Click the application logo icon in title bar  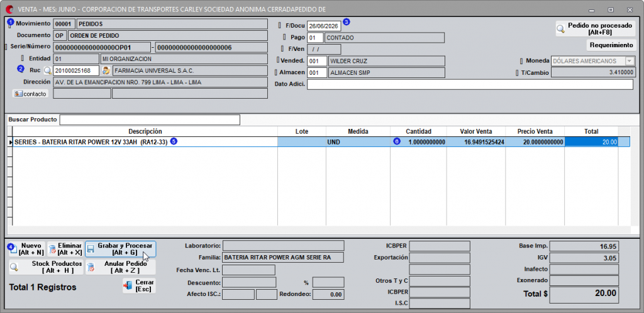9,9
